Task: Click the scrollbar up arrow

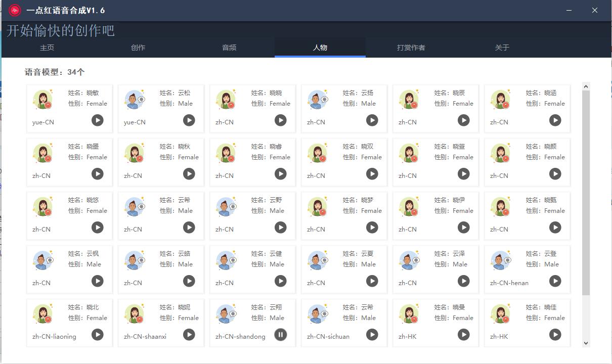Action: click(x=586, y=86)
